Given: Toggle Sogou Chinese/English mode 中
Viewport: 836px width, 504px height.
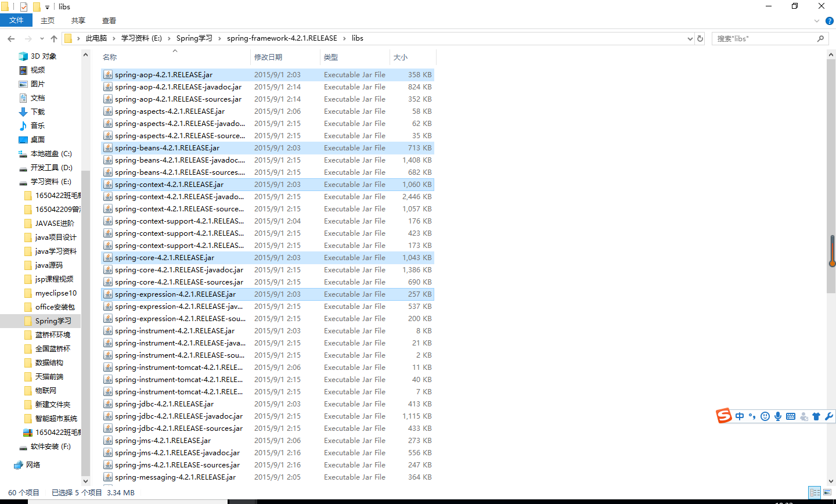Looking at the screenshot, I should (x=740, y=416).
